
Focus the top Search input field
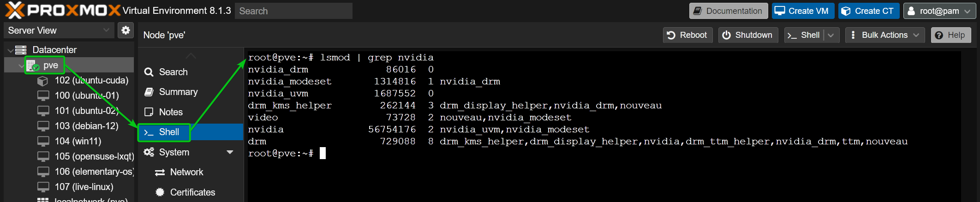coord(293,11)
